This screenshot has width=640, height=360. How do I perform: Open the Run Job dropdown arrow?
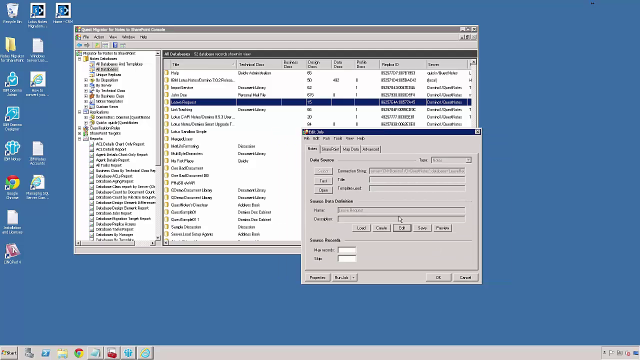[x=353, y=278]
